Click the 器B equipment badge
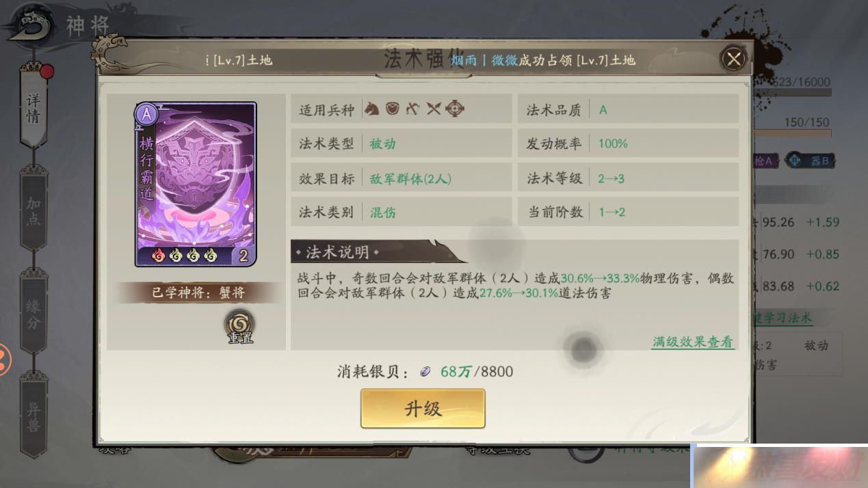This screenshot has width=868, height=488. pos(810,161)
